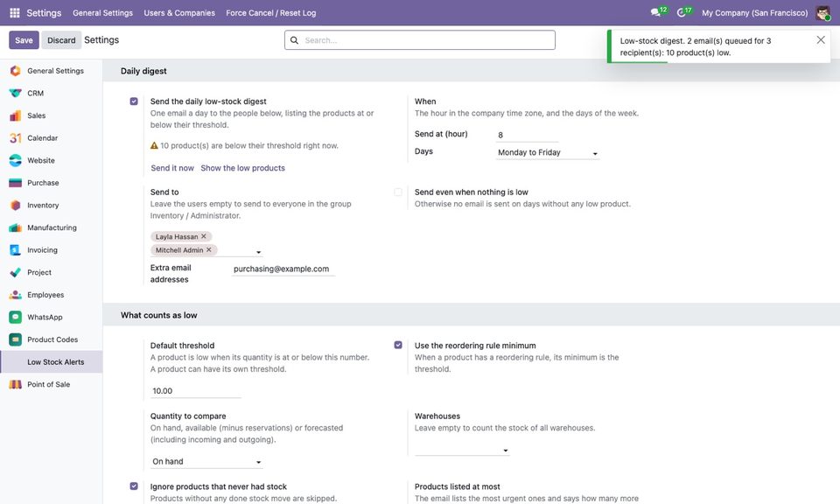Select the CRM icon in sidebar
This screenshot has height=504, width=840.
[x=16, y=94]
